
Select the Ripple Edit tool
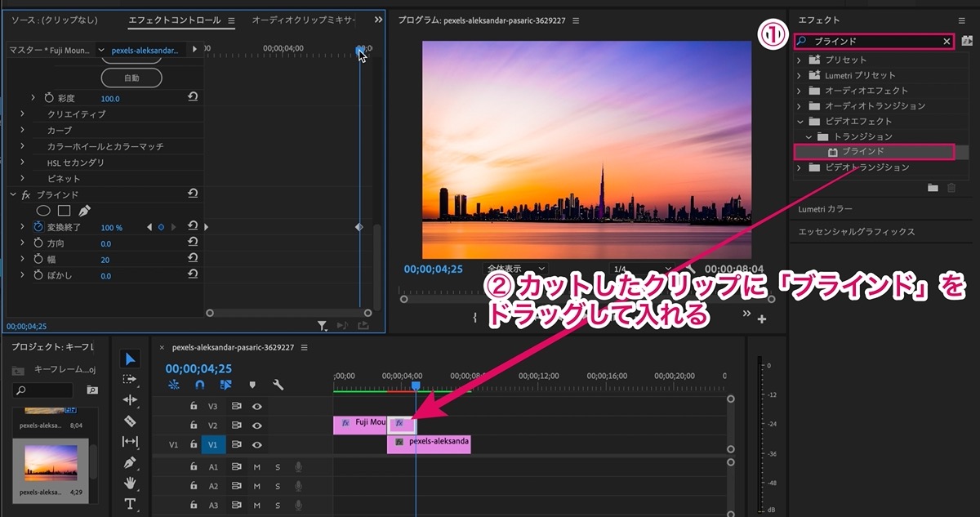[x=130, y=399]
